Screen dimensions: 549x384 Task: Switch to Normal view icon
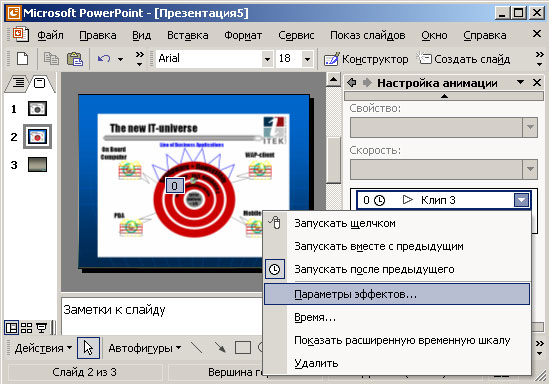12,328
